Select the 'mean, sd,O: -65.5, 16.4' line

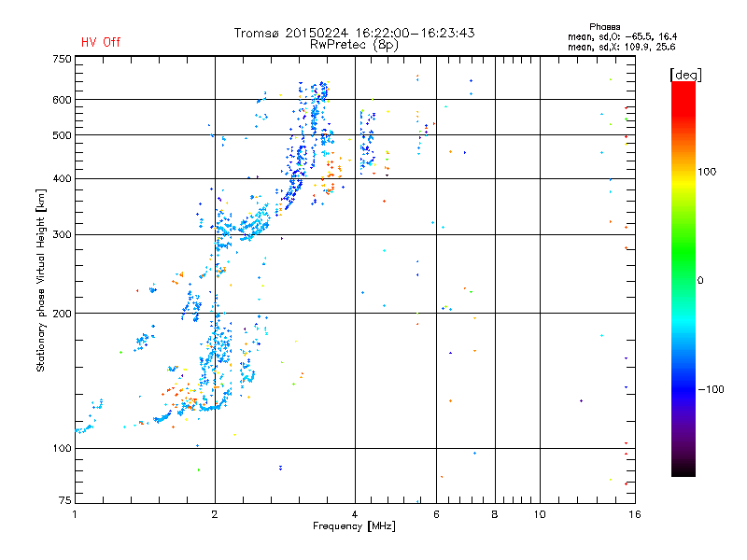[622, 36]
